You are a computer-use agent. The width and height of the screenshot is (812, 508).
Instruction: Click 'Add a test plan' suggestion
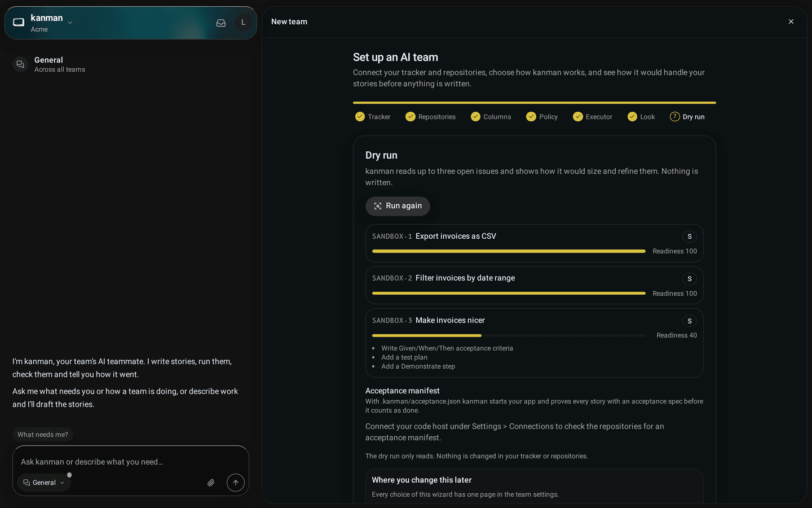pyautogui.click(x=404, y=357)
